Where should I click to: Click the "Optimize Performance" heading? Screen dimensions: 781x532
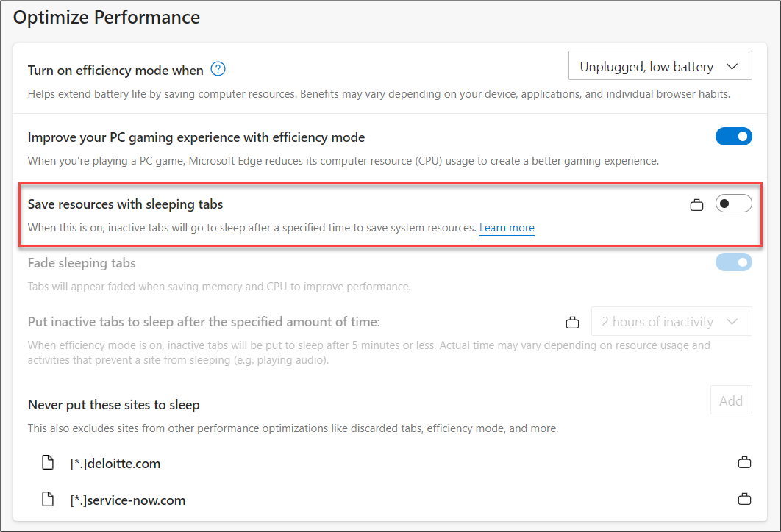coord(107,17)
